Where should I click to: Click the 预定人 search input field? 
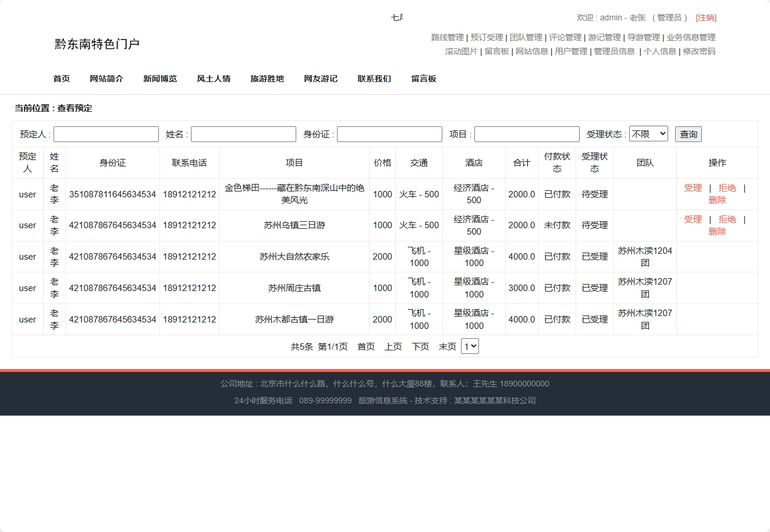point(106,133)
